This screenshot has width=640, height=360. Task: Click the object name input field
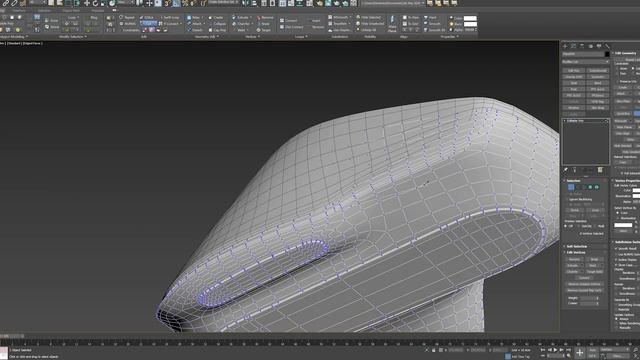(x=583, y=54)
